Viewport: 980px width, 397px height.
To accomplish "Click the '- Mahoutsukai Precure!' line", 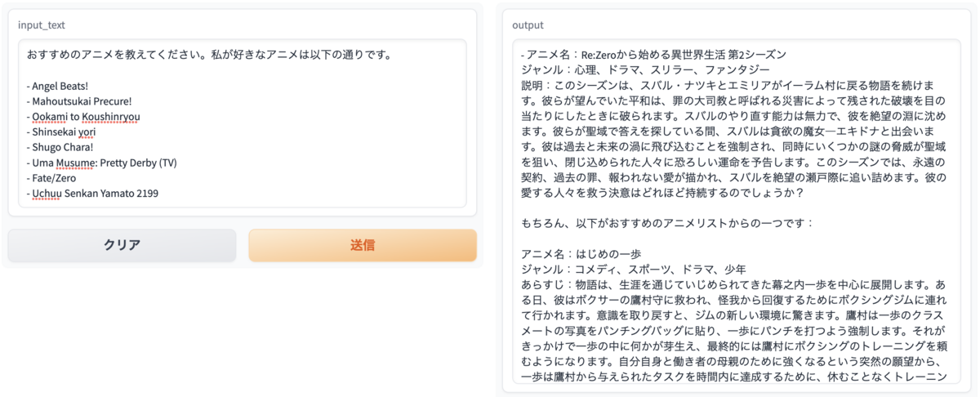I will [78, 101].
